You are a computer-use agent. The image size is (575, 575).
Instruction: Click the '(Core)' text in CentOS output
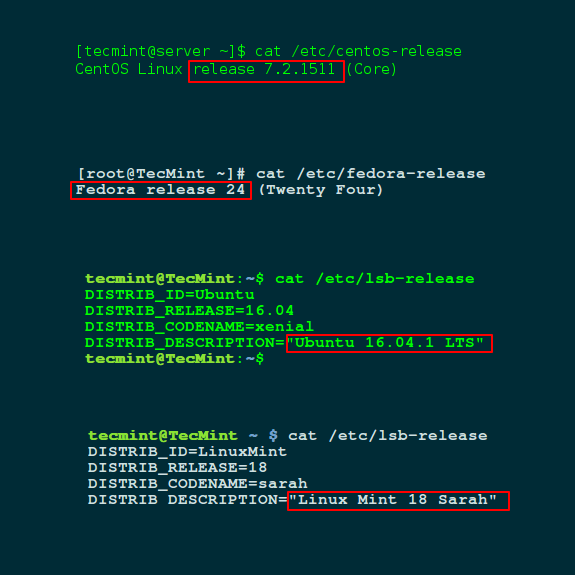(x=371, y=69)
